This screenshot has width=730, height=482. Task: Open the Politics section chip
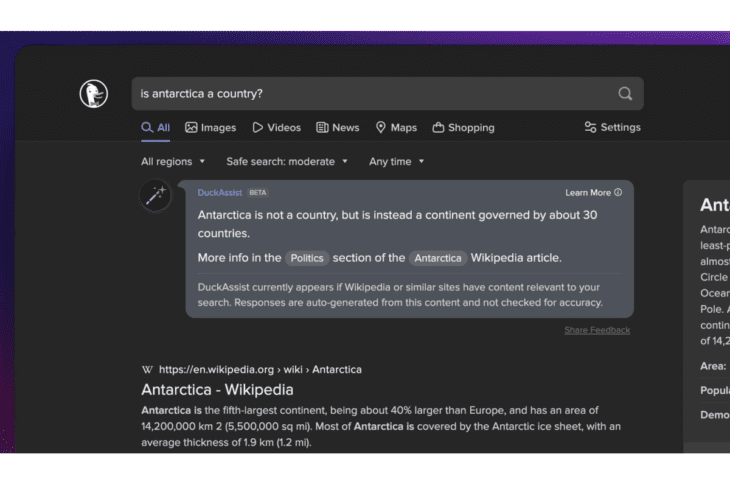[307, 258]
